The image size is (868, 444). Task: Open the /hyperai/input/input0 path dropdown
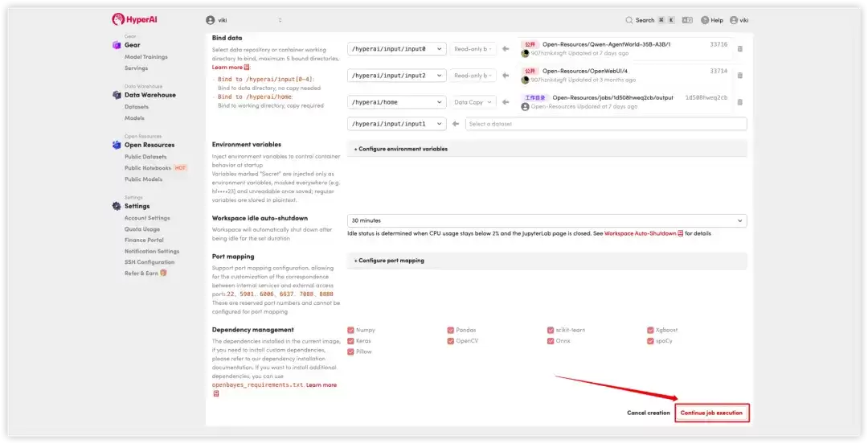396,49
